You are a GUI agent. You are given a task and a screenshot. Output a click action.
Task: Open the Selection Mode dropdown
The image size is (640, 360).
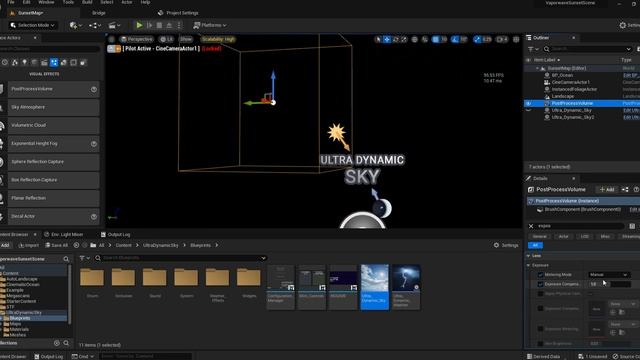(32, 25)
